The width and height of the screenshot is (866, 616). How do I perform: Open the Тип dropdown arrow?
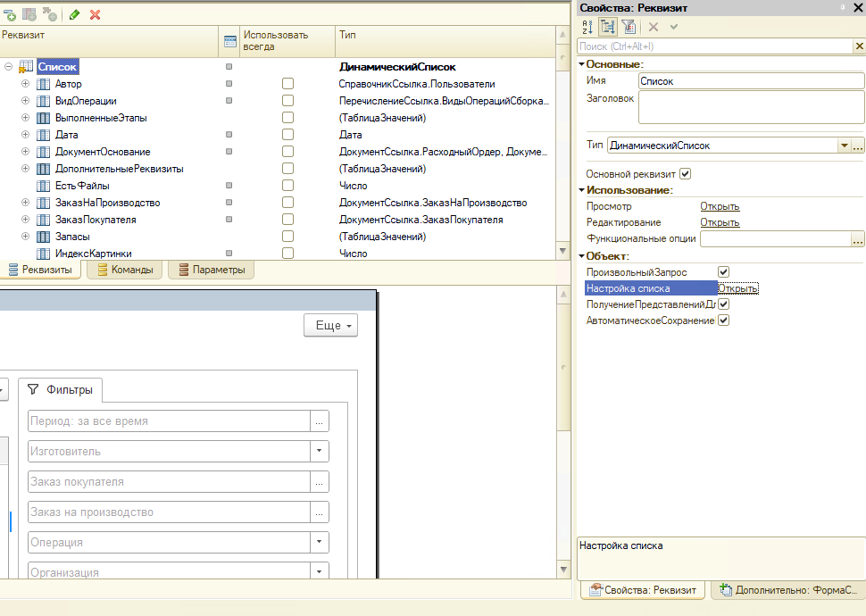pos(844,146)
